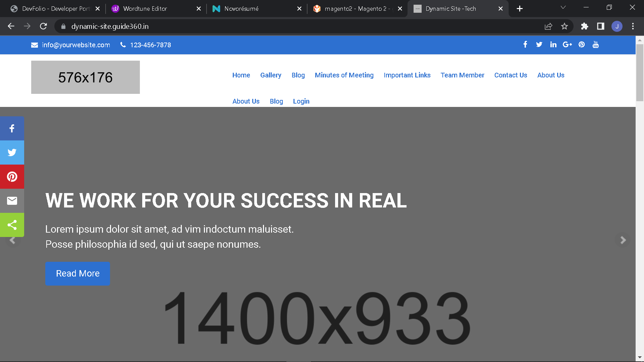Image resolution: width=644 pixels, height=362 pixels.
Task: Open the Minutes of Meeting menu item
Action: pyautogui.click(x=344, y=75)
